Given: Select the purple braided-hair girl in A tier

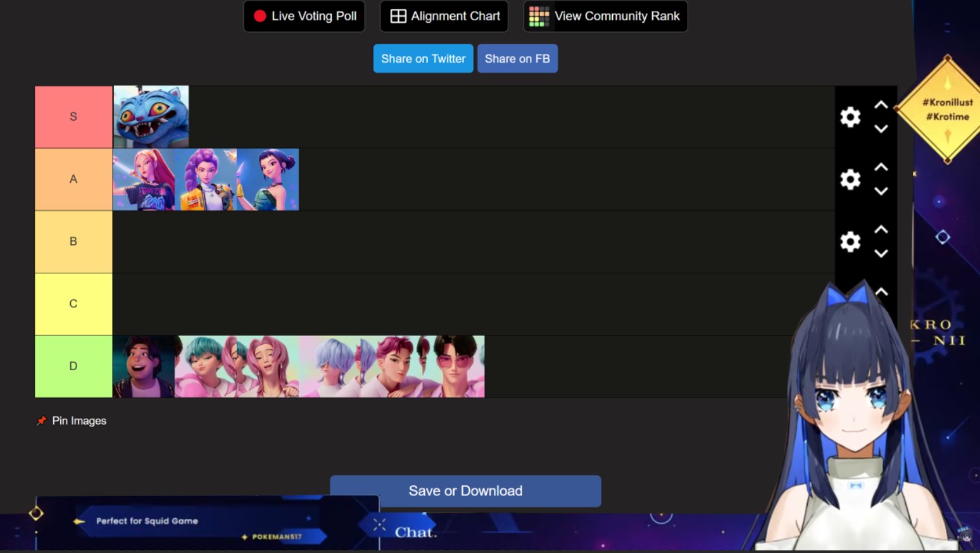Looking at the screenshot, I should coord(206,180).
